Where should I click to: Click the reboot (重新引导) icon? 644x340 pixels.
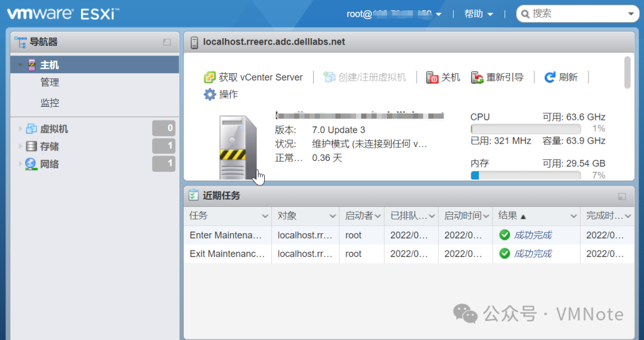click(x=477, y=77)
